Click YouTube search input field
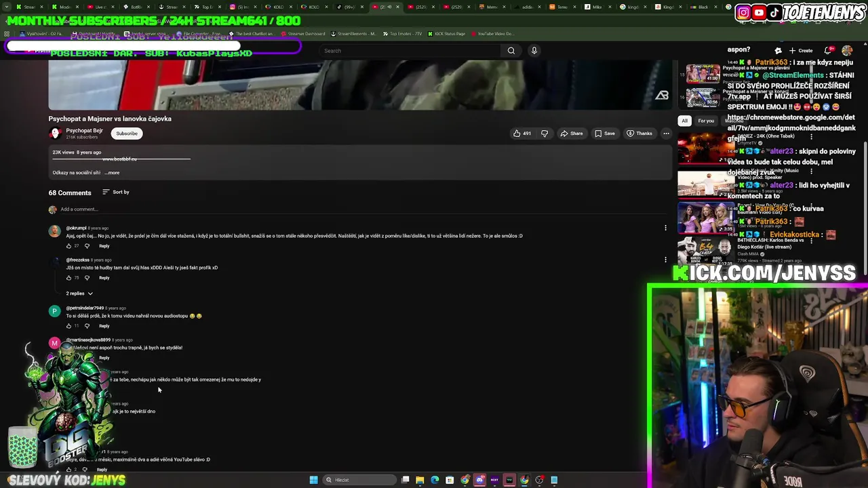This screenshot has width=868, height=488. pyautogui.click(x=410, y=51)
